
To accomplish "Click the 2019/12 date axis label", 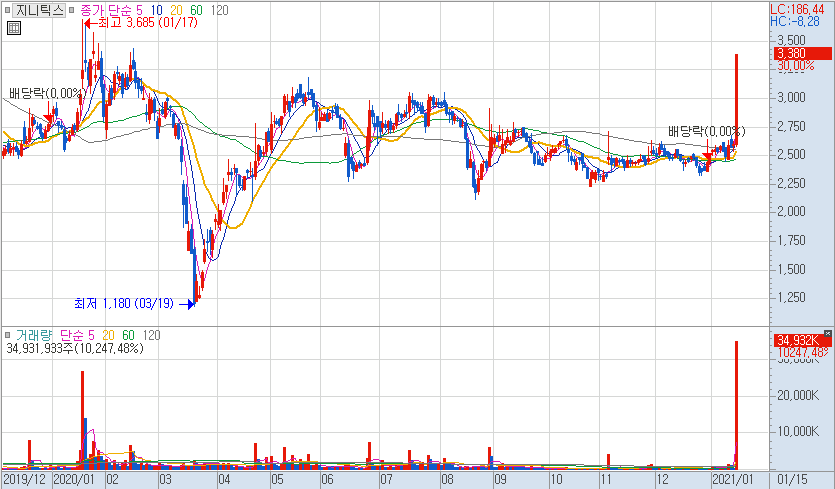I will coord(26,479).
